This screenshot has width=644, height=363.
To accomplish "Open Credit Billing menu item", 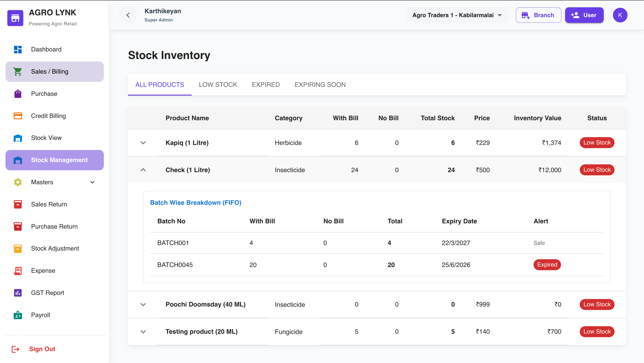I will coord(54,116).
